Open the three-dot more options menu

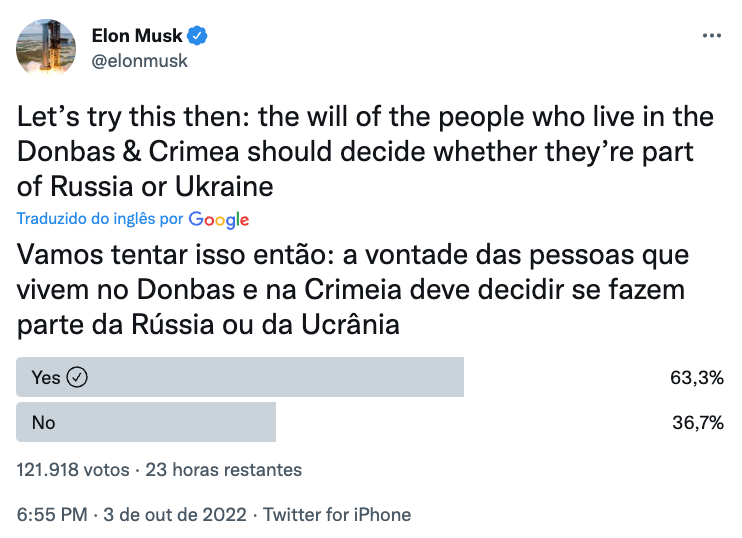712,35
